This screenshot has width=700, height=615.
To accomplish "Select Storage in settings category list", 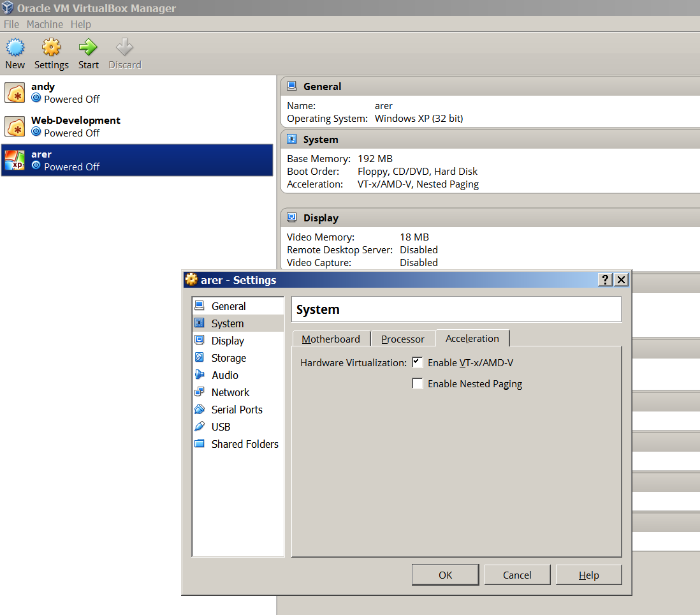I will 238,358.
